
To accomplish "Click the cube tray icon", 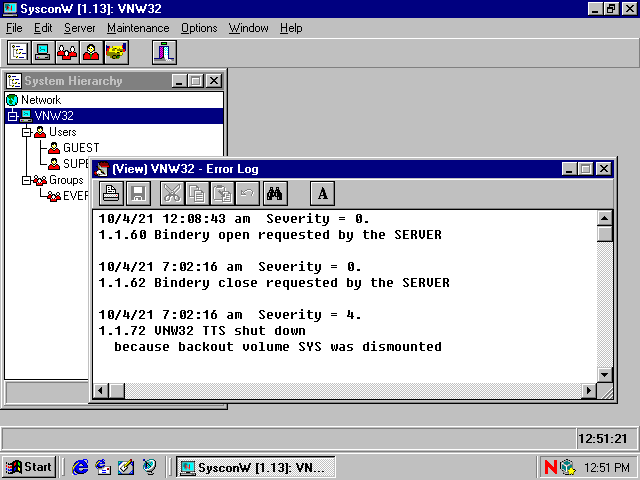I will tap(567, 467).
